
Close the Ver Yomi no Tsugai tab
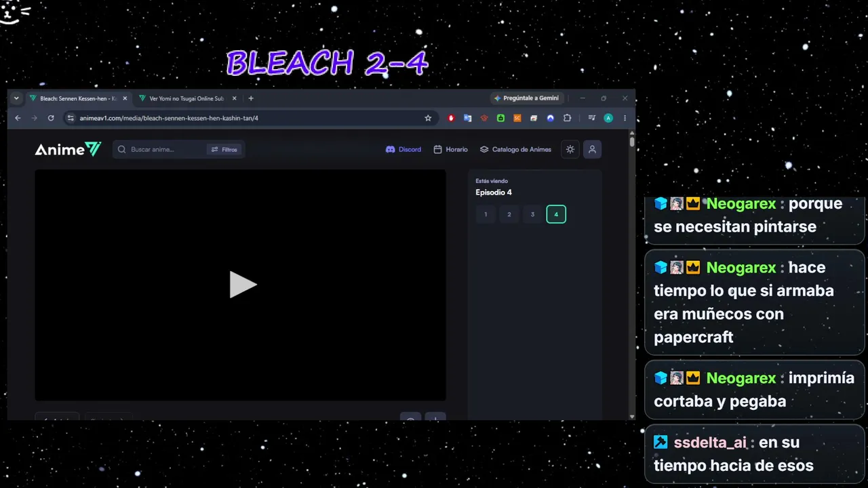[234, 98]
